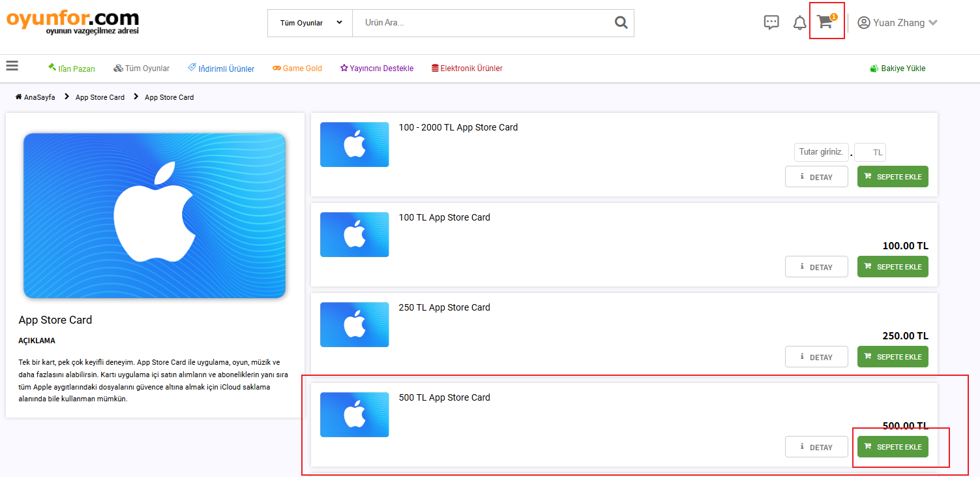Open the Game Gold section
980x477 pixels.
coord(297,68)
